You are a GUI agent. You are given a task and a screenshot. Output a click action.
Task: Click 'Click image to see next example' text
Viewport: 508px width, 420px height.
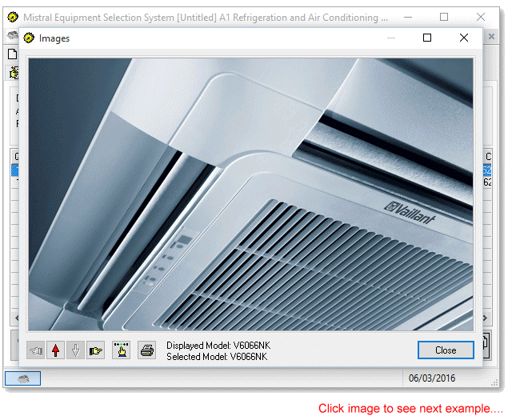point(410,408)
